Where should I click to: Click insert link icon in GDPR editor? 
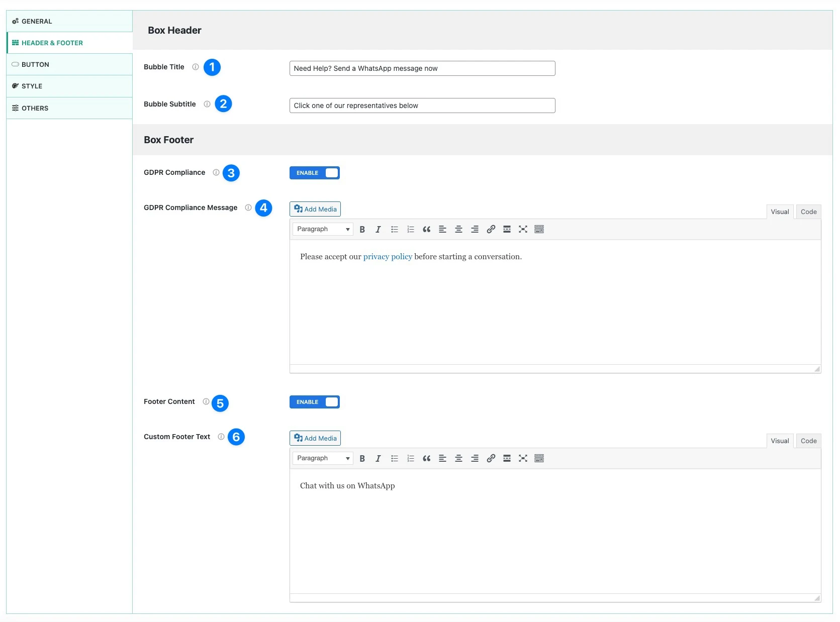pos(491,230)
